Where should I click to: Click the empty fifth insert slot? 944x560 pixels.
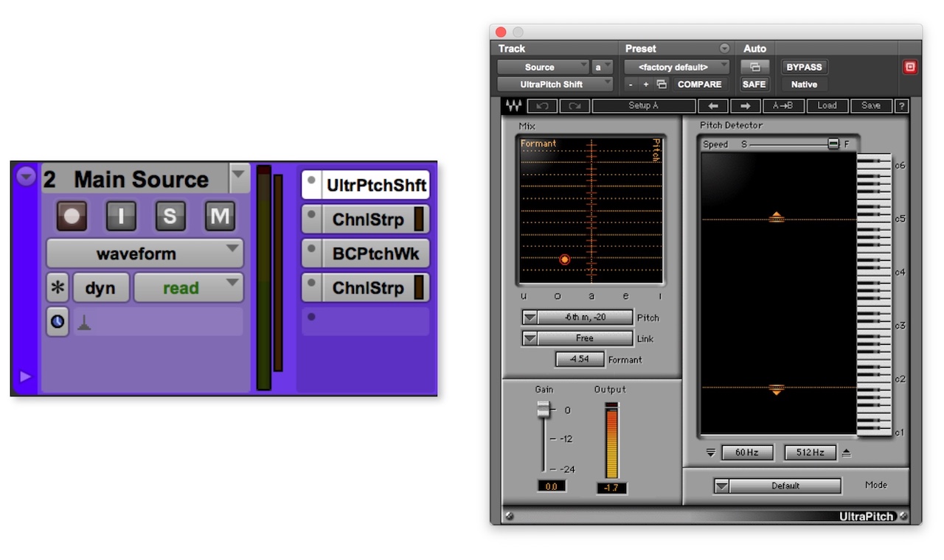[366, 321]
